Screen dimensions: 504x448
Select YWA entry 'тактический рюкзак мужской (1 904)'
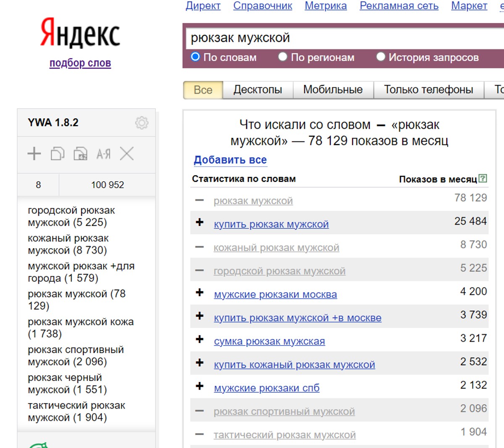[x=76, y=411]
